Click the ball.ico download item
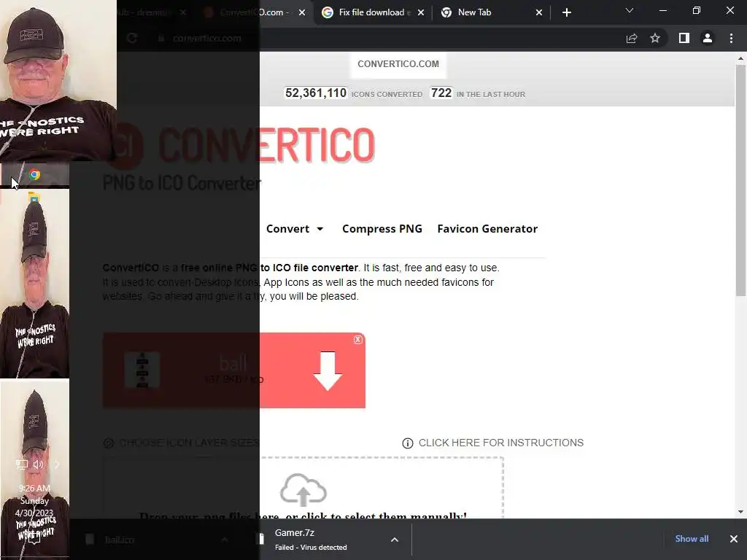 (x=119, y=540)
